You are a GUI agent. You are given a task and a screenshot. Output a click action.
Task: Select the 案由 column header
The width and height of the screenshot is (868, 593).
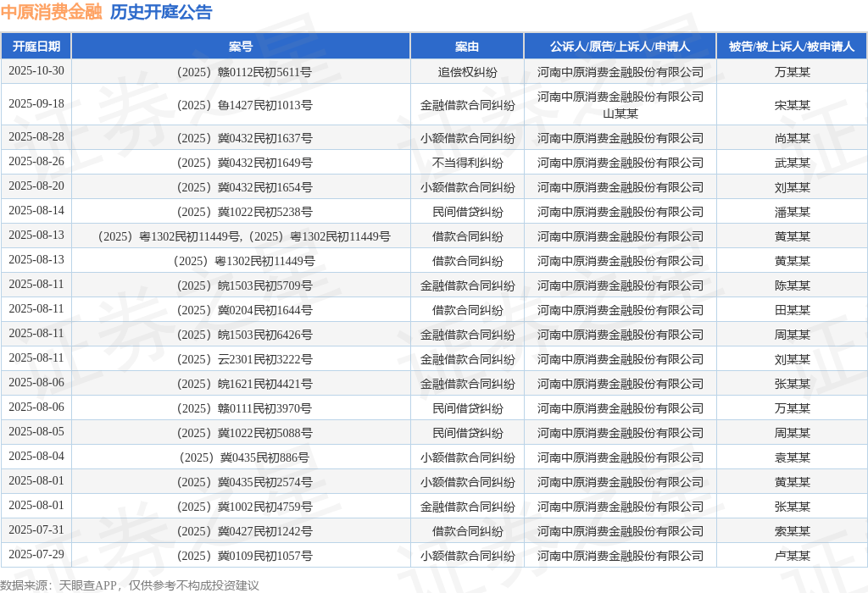click(x=467, y=46)
